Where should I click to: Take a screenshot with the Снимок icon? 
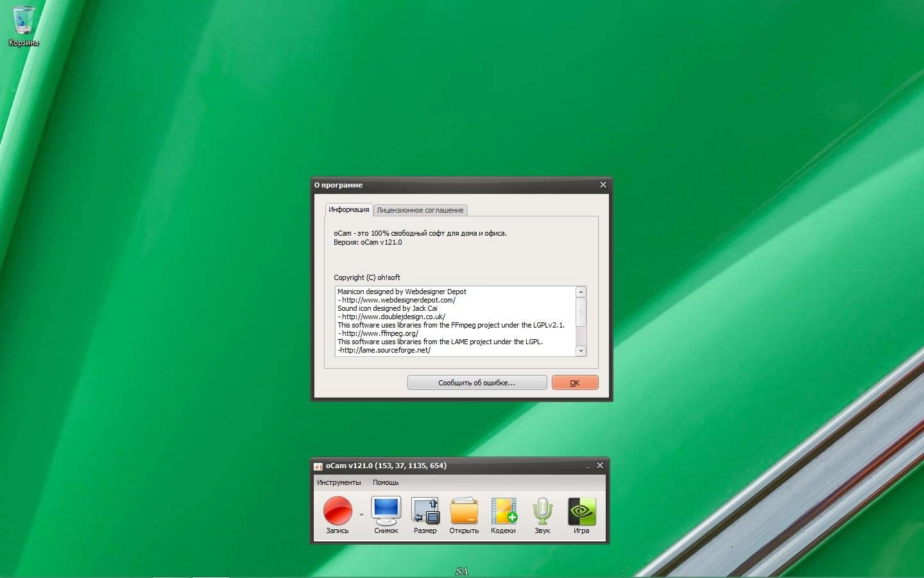[x=386, y=515]
